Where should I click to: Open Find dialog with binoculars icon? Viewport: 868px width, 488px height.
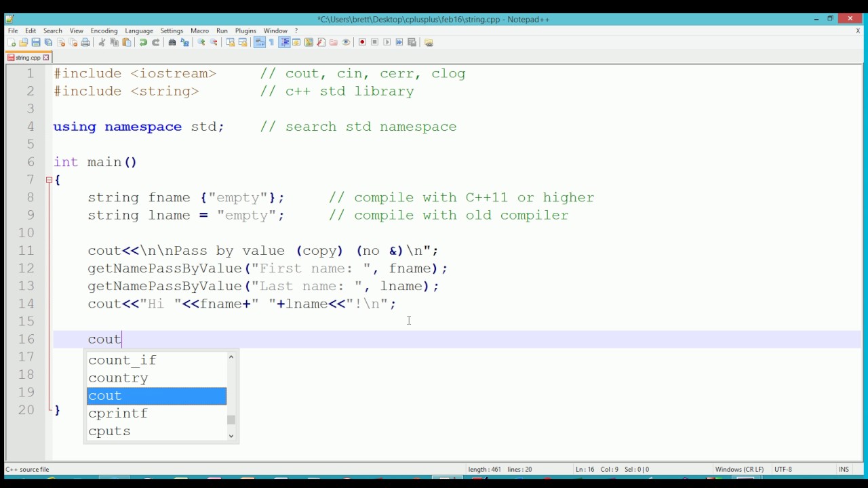pos(172,42)
